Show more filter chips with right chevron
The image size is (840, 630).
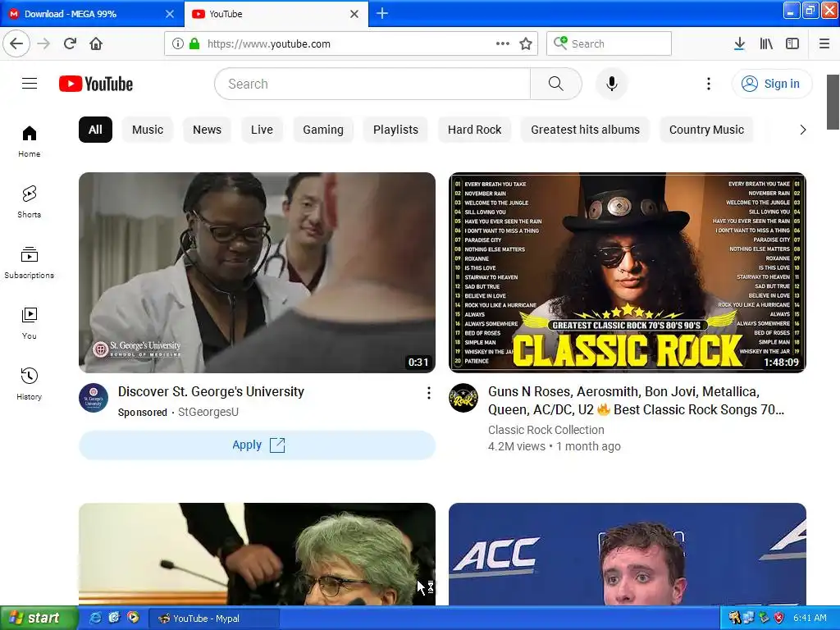click(802, 130)
